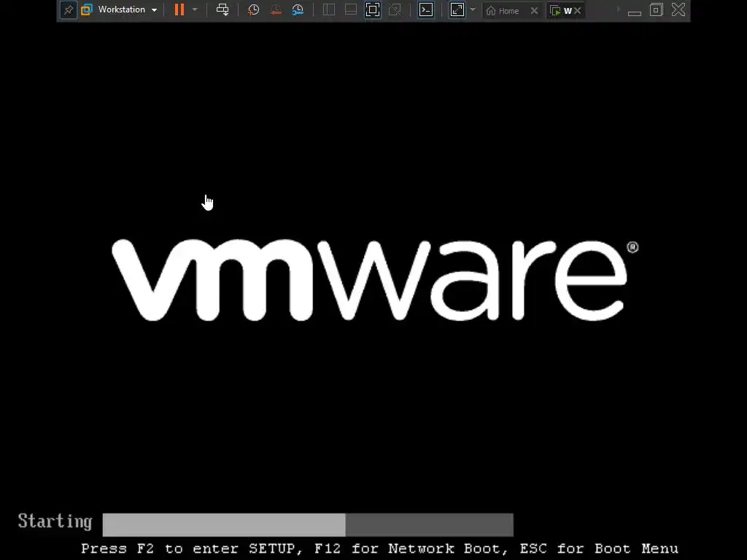Open the console view icon
Image resolution: width=747 pixels, height=560 pixels.
point(426,9)
